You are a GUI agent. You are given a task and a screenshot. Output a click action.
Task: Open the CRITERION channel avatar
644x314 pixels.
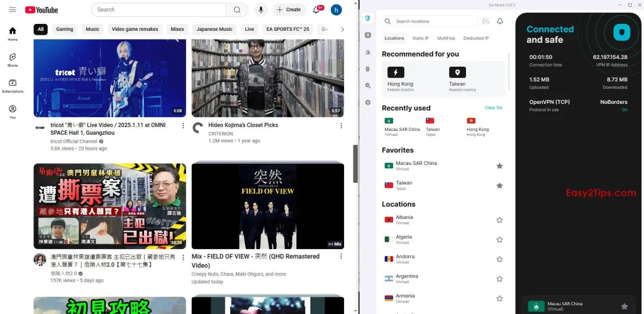(x=197, y=127)
